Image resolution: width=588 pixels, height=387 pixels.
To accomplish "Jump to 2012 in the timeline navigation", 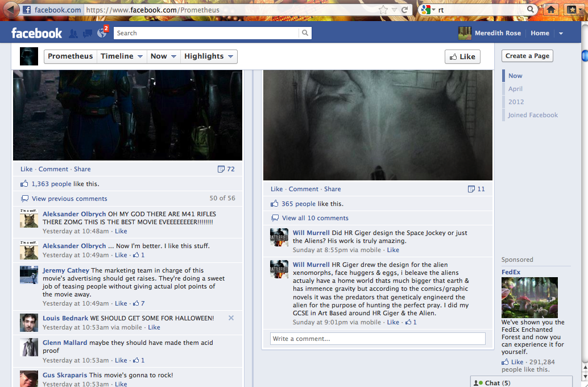I will 516,102.
